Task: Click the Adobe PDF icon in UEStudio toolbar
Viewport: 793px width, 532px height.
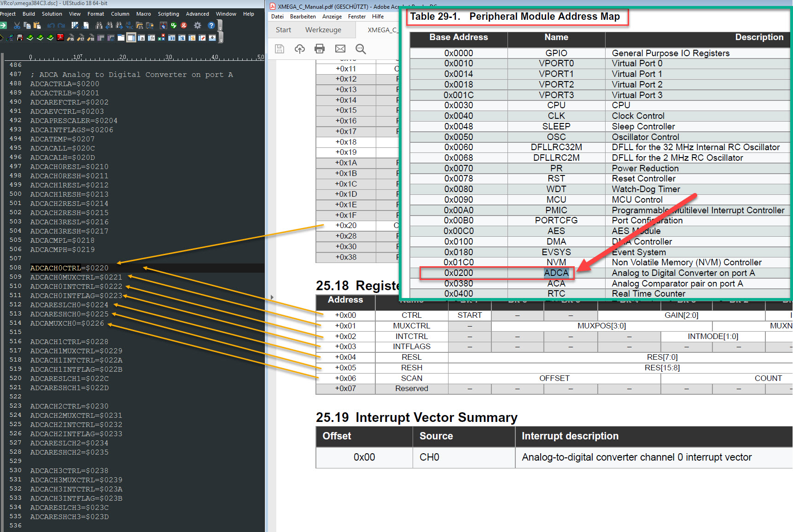Action: point(60,38)
